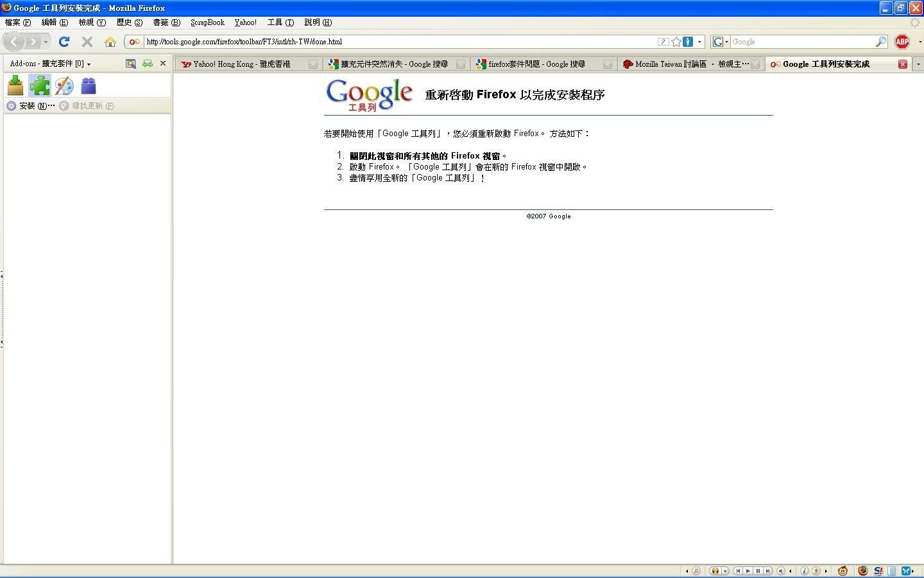Click the Firefox globe status bar icon
Screen dimensions: 924x578
point(863,571)
